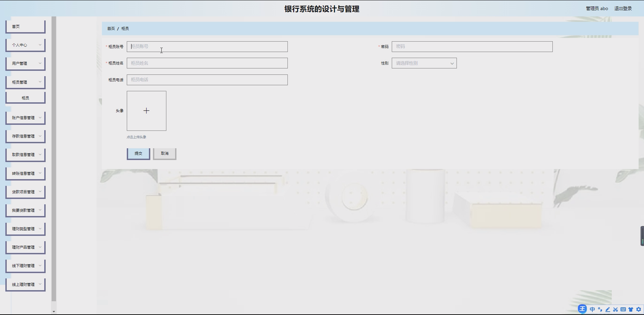
Task: Click the sidebar vertical scrollbar
Action: (x=54, y=159)
